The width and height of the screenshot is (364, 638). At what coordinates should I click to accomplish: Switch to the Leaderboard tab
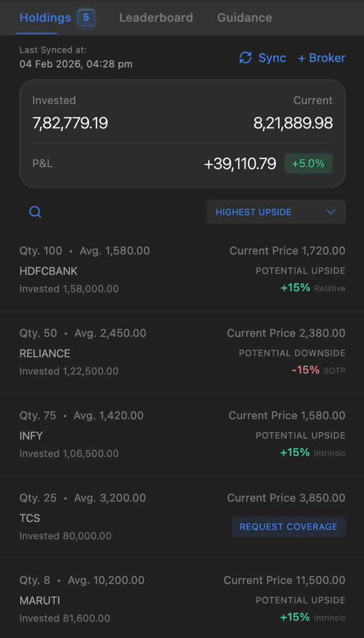pos(156,17)
